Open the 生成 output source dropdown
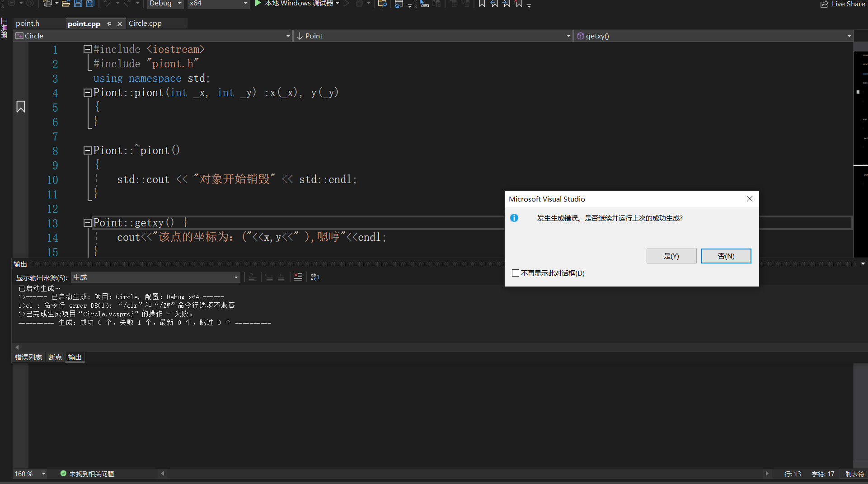Screen dimensions: 868x484 coord(236,277)
